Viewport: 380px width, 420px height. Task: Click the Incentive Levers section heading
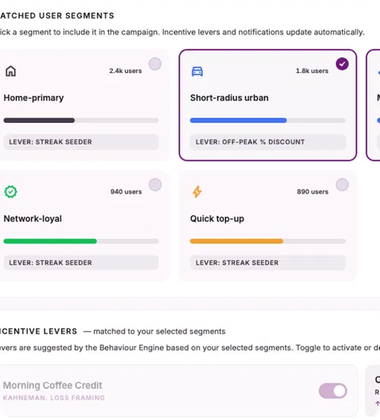[x=38, y=331]
